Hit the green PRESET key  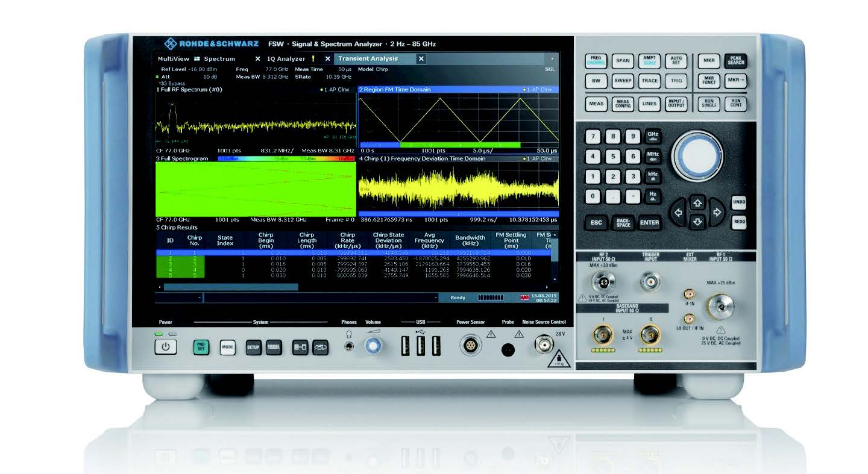pyautogui.click(x=201, y=347)
